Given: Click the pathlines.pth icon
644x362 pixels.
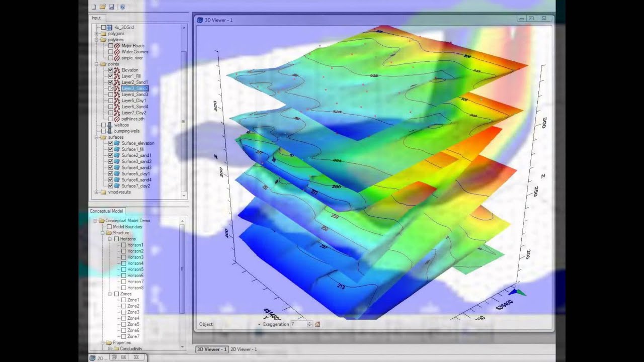Looking at the screenshot, I should [x=117, y=119].
